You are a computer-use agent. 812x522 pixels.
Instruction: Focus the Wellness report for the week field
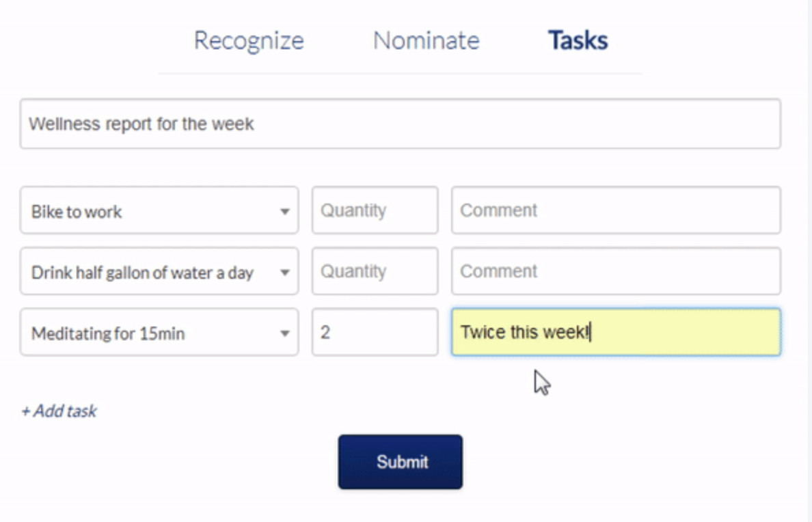pyautogui.click(x=400, y=124)
